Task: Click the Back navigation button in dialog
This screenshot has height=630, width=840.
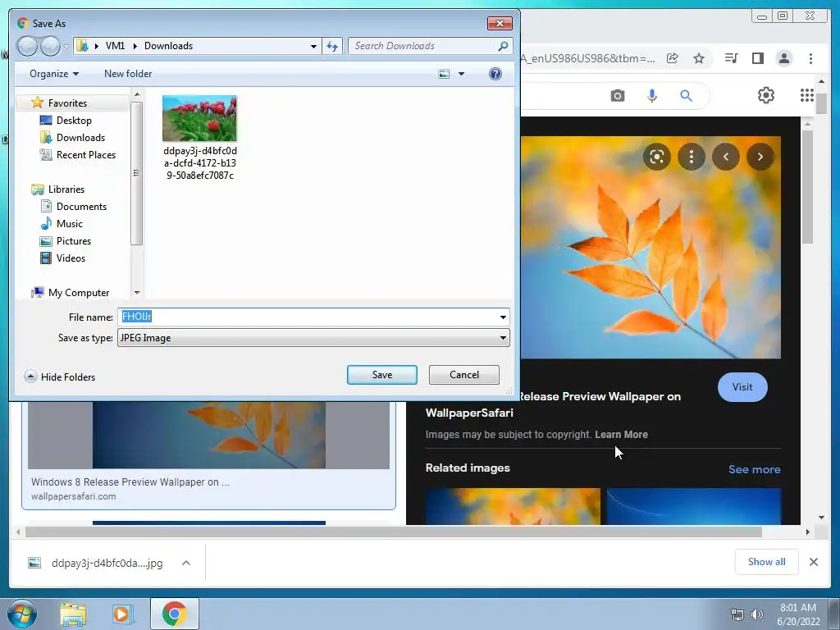Action: pyautogui.click(x=27, y=46)
